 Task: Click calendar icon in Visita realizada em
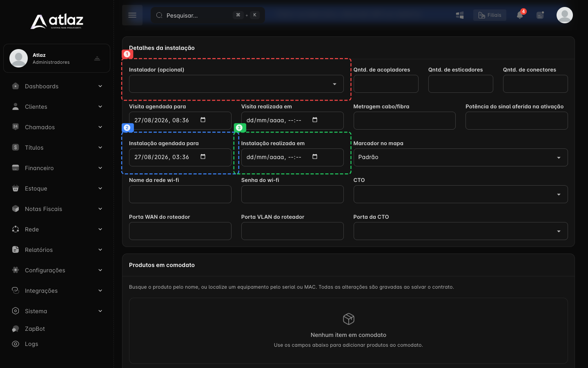click(315, 120)
